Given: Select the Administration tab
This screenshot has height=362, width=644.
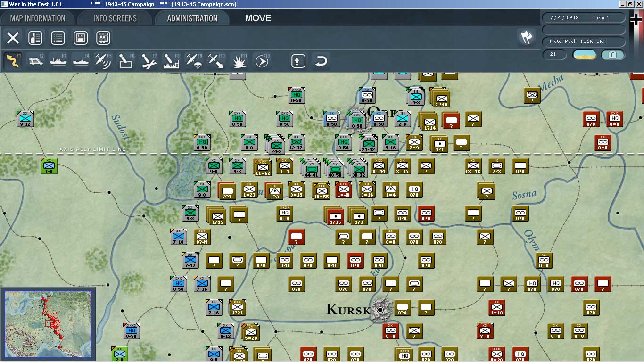Looking at the screenshot, I should point(192,18).
